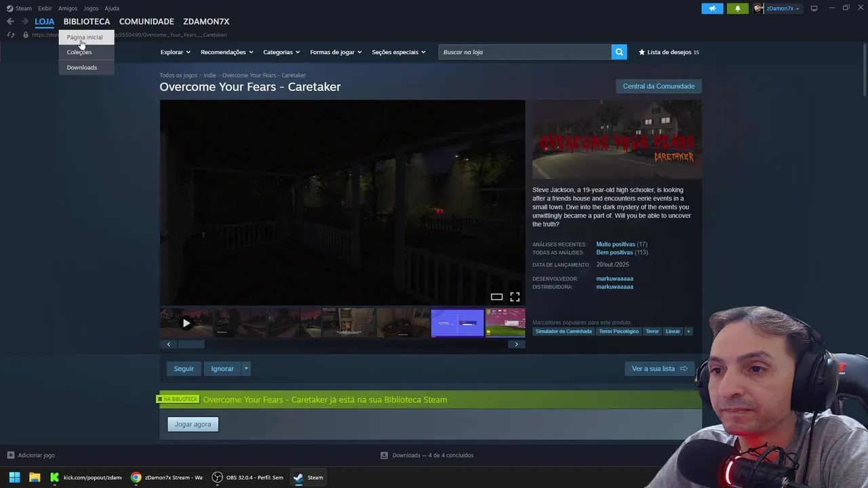Switch to the COMUNIDADE tab
Viewport: 868px width, 488px height.
point(146,22)
